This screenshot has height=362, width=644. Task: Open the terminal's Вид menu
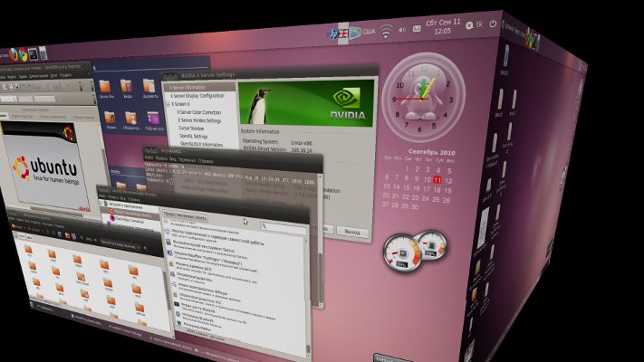point(173,159)
